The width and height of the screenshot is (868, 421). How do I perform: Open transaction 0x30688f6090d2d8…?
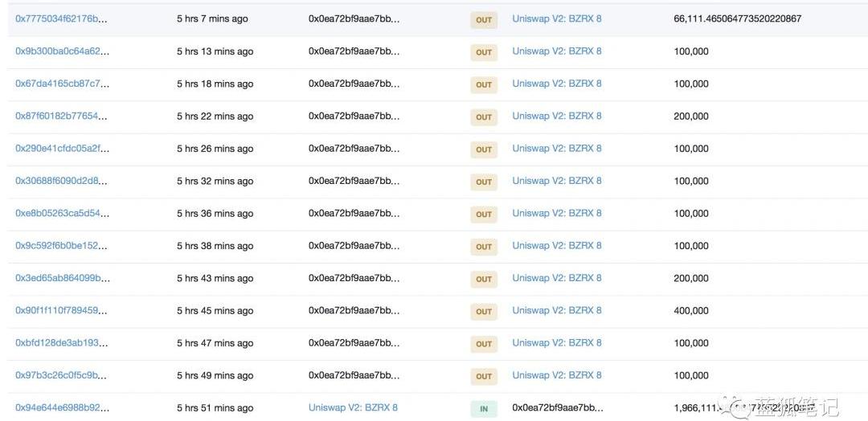click(62, 181)
